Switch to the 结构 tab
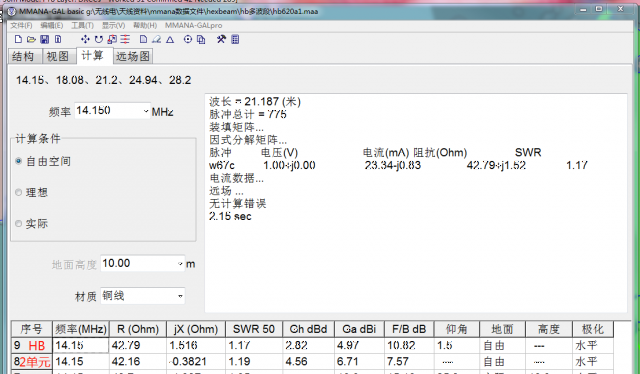Viewport: 640px width, 374px height. tap(24, 56)
